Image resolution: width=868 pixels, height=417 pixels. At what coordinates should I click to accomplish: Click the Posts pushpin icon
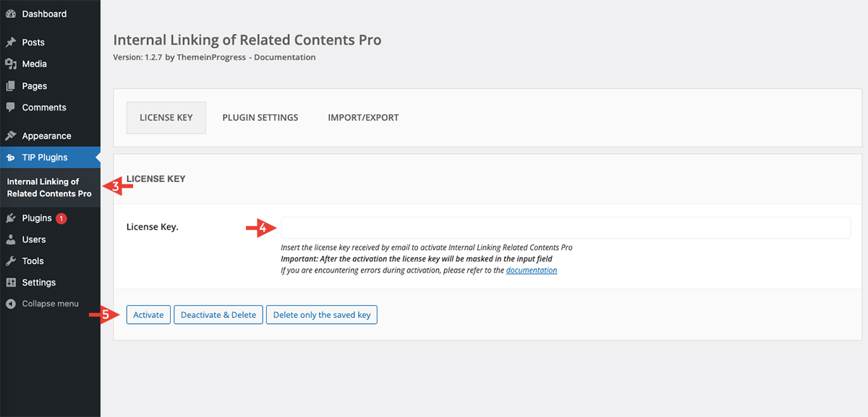click(x=11, y=43)
